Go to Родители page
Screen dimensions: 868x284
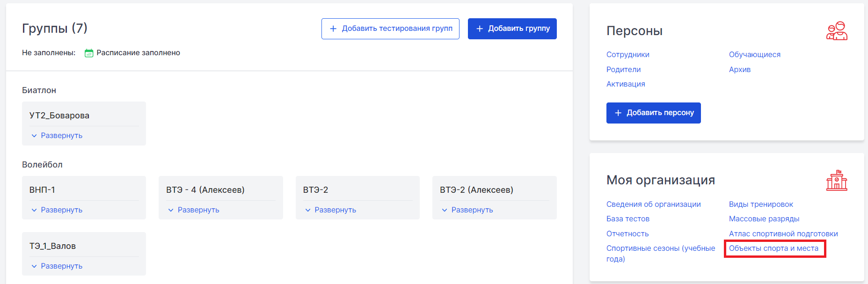623,70
